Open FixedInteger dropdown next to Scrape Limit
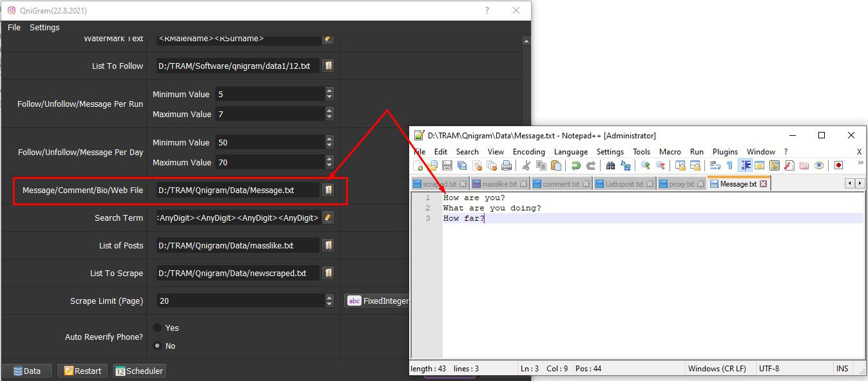 378,301
